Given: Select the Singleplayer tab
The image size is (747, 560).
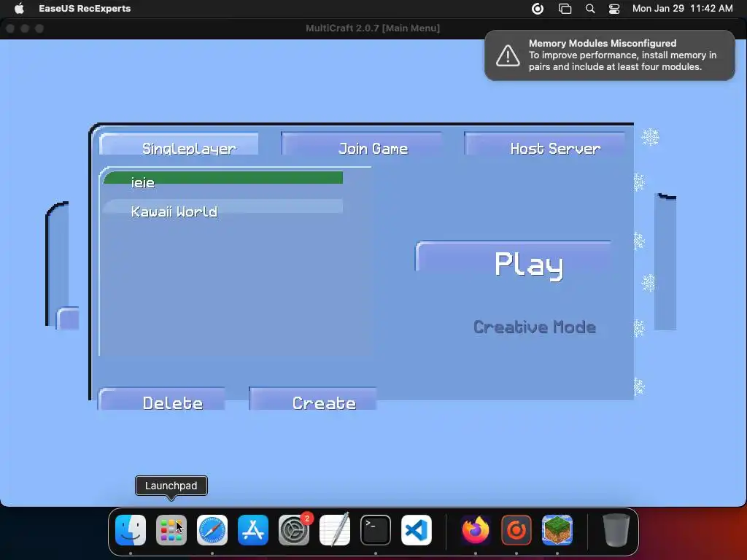Looking at the screenshot, I should 179,145.
